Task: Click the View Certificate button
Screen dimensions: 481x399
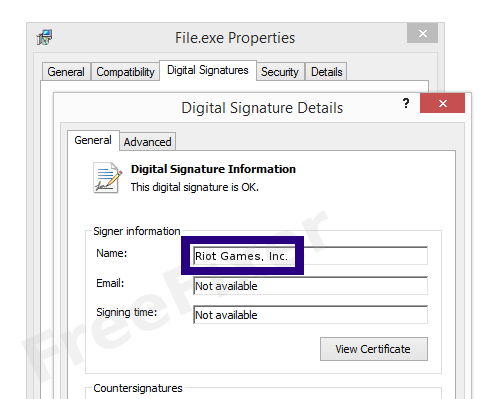Action: pyautogui.click(x=374, y=349)
